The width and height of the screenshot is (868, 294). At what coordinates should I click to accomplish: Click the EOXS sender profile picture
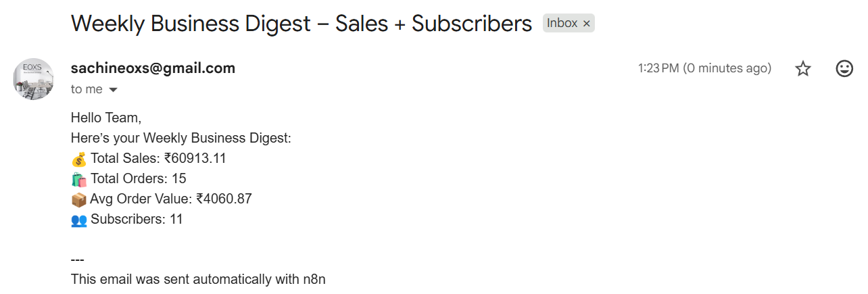pyautogui.click(x=33, y=79)
